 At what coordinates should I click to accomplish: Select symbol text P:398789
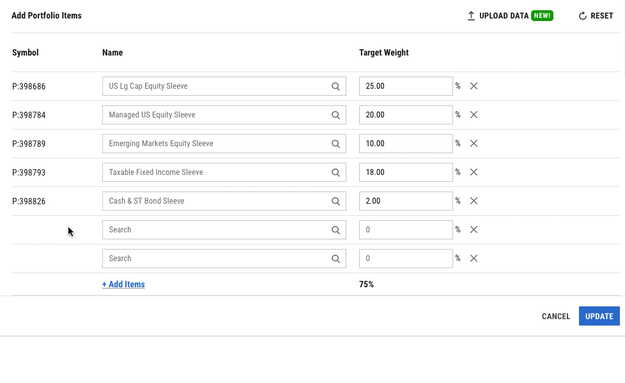(29, 144)
